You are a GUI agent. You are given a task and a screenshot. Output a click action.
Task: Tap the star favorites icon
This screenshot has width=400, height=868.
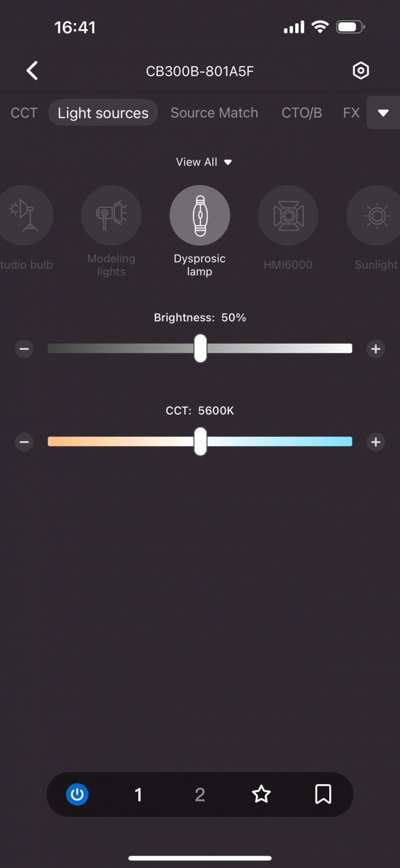click(261, 794)
